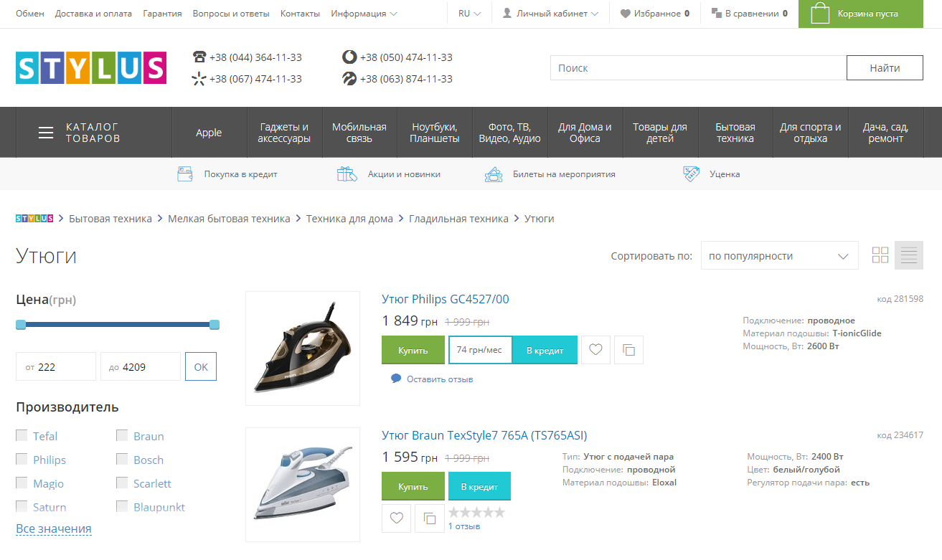The image size is (942, 560).
Task: Switch to grid view layout
Action: click(x=880, y=255)
